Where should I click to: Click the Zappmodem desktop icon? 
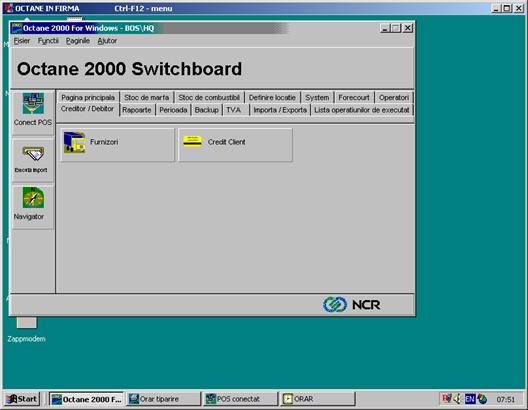coord(27,329)
